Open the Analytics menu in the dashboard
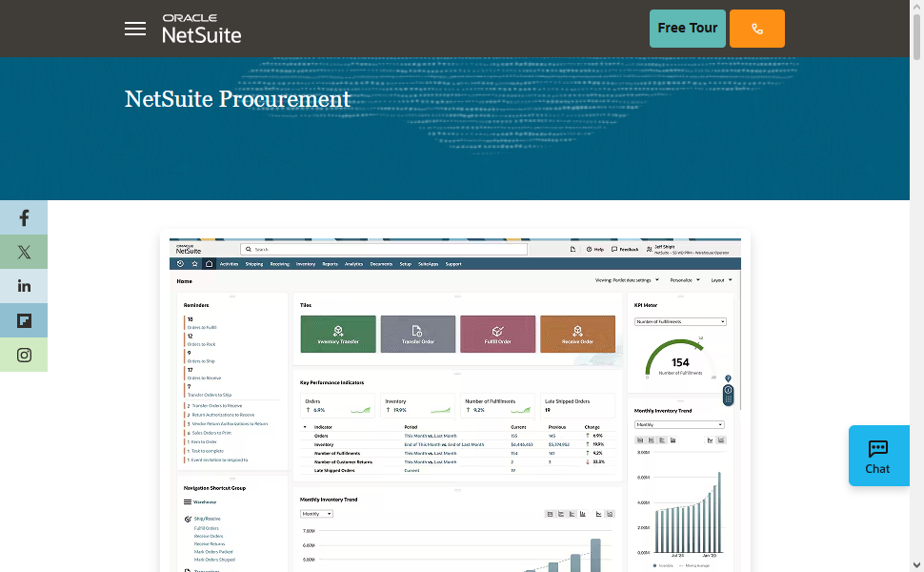Viewport: 924px width, 572px height. [x=353, y=264]
